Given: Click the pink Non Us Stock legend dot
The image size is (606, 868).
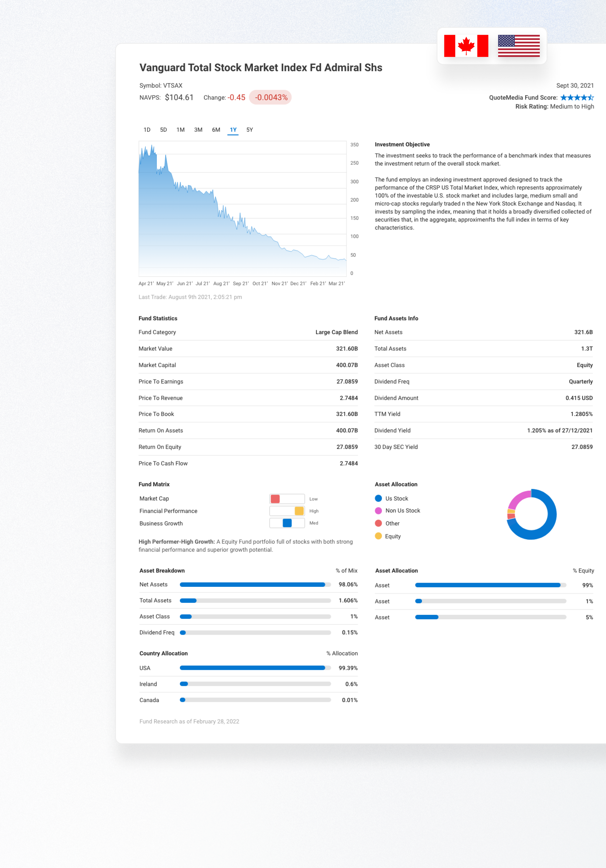Looking at the screenshot, I should (378, 511).
